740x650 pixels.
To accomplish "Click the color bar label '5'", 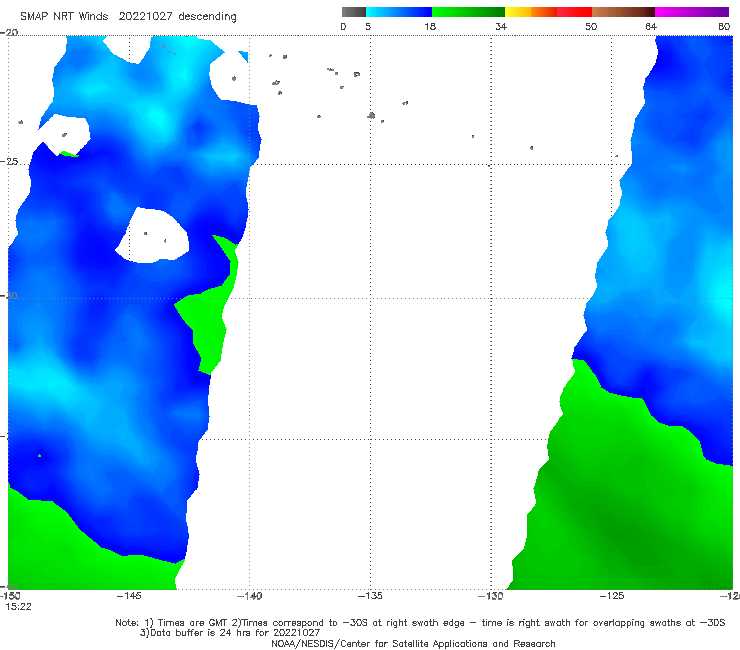I will 368,27.
